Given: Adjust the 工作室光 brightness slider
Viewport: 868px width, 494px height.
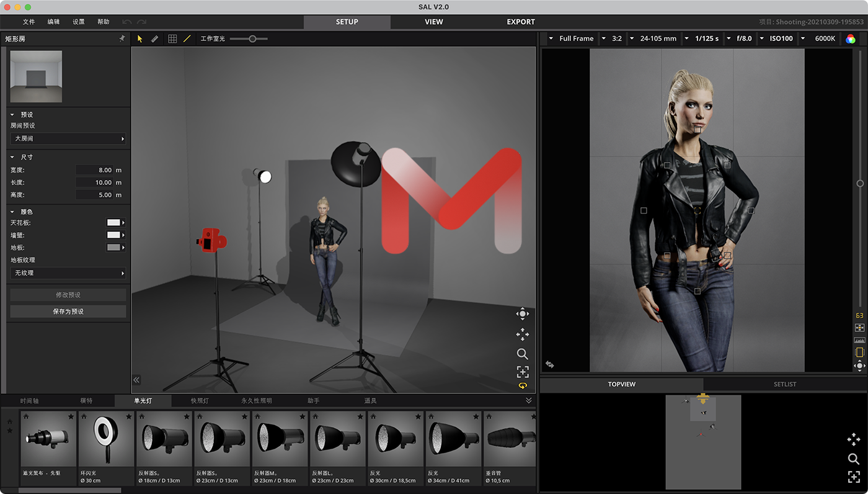Looking at the screenshot, I should [252, 38].
